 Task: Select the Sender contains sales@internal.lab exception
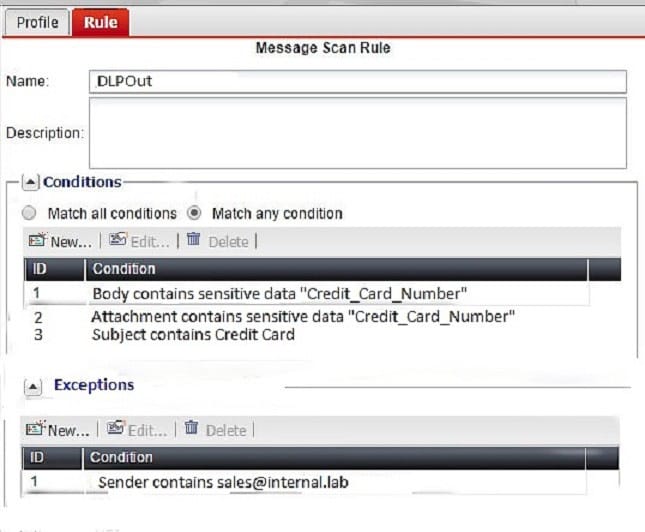(222, 483)
